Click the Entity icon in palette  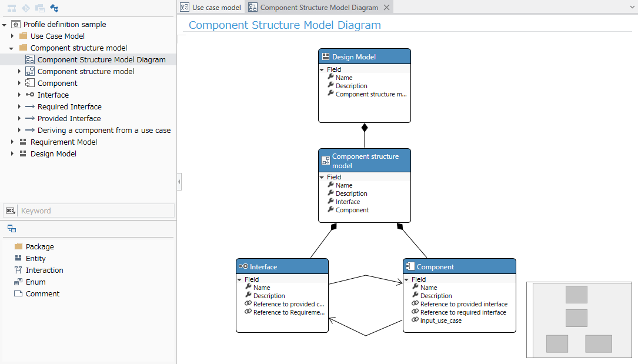coord(18,258)
